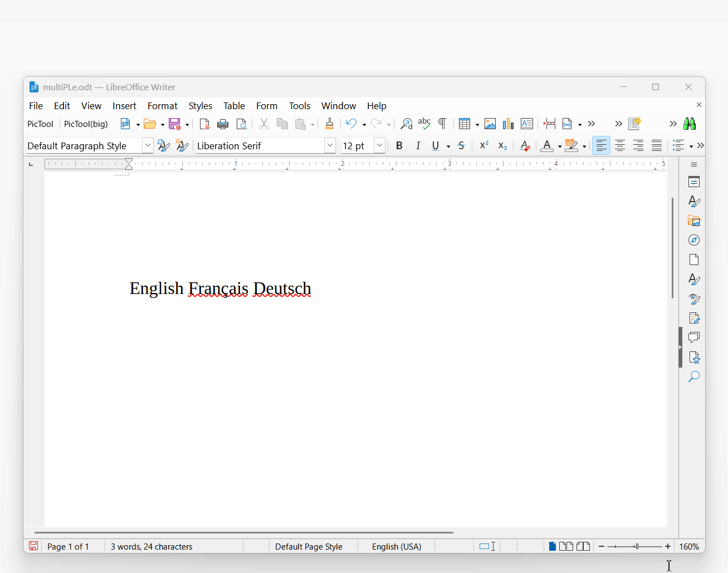Expand the Default Paragraph Style dropdown
The image size is (728, 573).
148,145
